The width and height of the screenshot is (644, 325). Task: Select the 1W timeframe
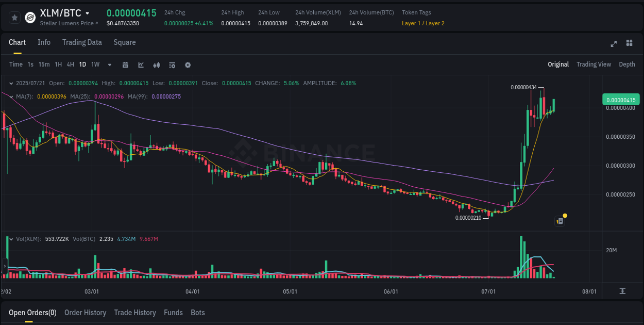94,64
